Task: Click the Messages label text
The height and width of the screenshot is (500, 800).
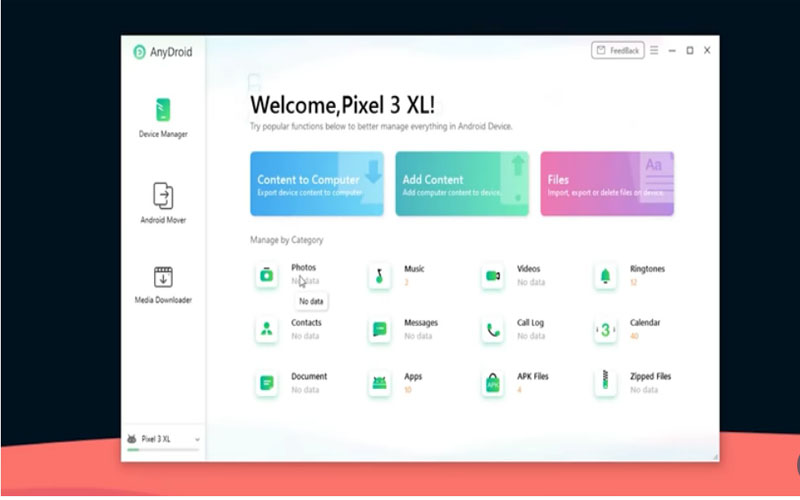Action: 421,322
